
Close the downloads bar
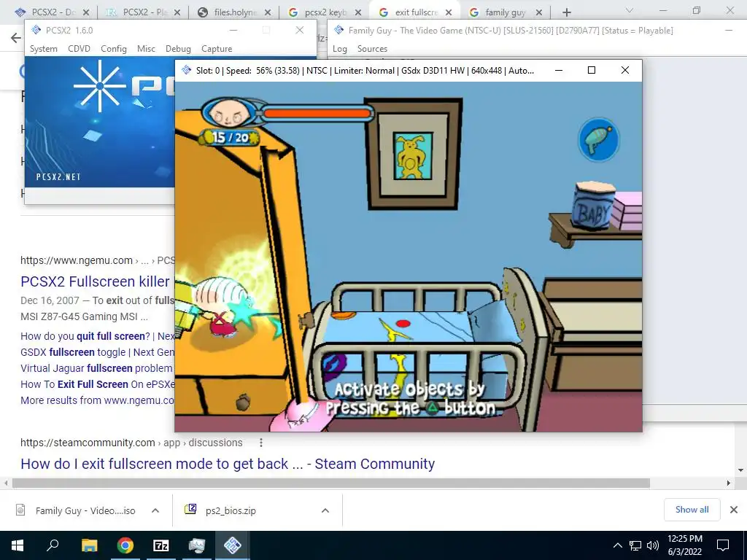click(734, 510)
